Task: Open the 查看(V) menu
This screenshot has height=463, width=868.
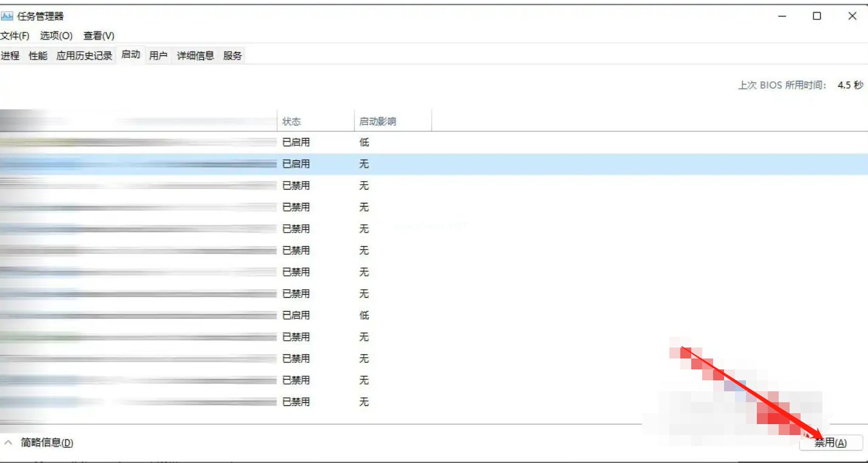Action: (x=98, y=36)
